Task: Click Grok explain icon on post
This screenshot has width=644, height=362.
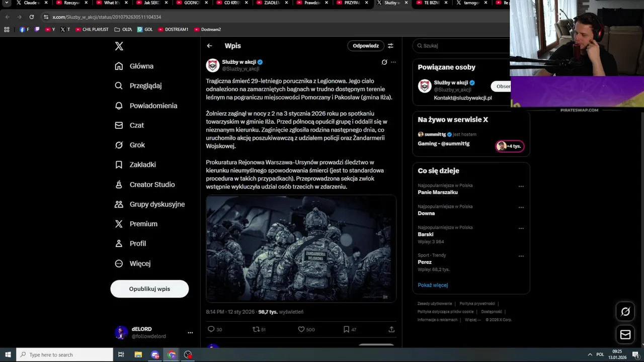Action: point(384,62)
